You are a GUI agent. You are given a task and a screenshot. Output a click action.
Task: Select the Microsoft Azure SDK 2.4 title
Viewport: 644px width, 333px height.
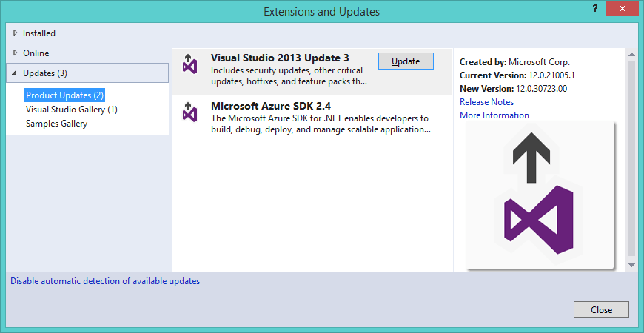pos(271,106)
